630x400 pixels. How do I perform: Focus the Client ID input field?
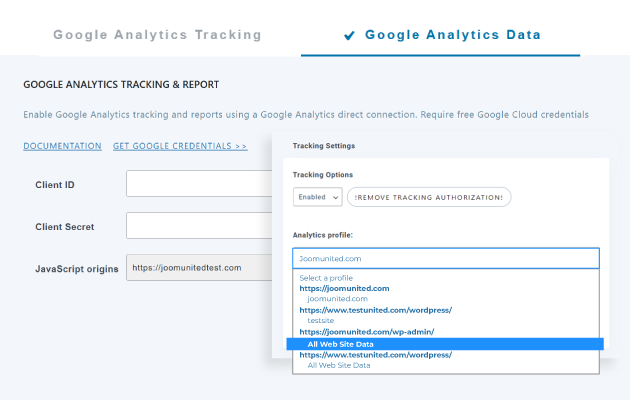pos(198,184)
